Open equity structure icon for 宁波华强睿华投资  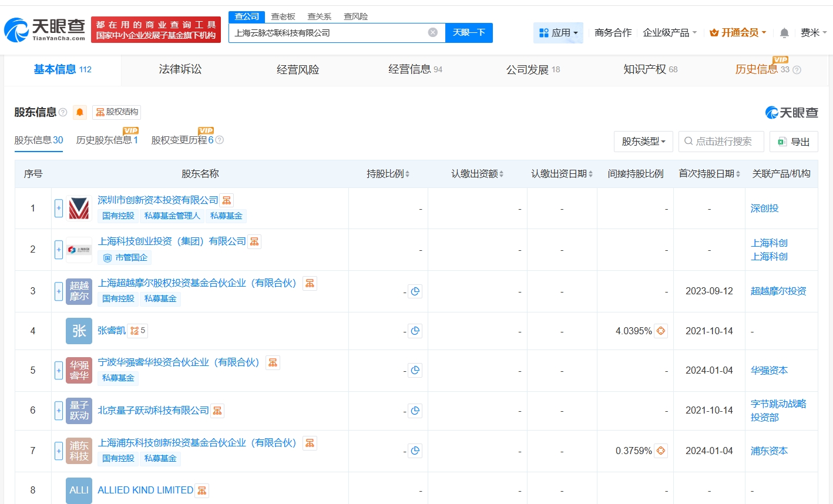[x=273, y=362]
